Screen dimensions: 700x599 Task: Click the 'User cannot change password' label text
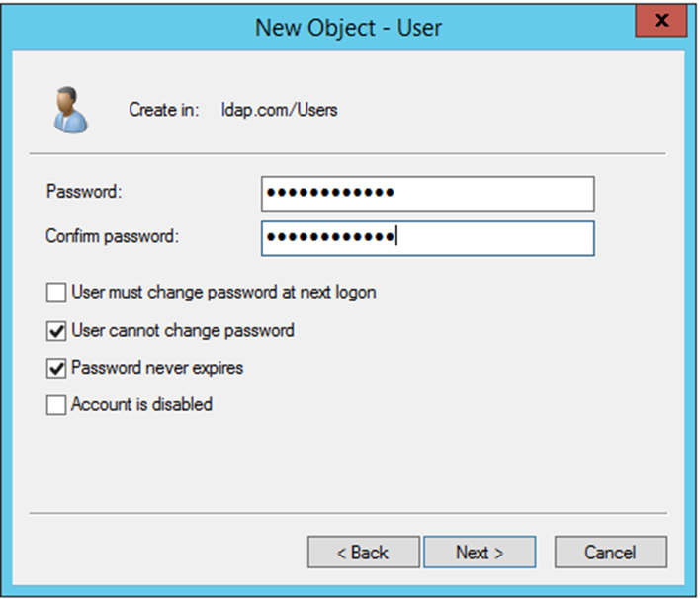click(183, 331)
